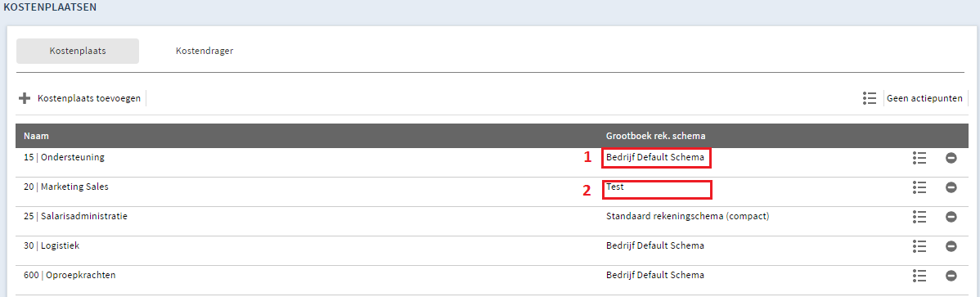Open action list icon for Salarisadministratie row
980x297 pixels.
[919, 216]
